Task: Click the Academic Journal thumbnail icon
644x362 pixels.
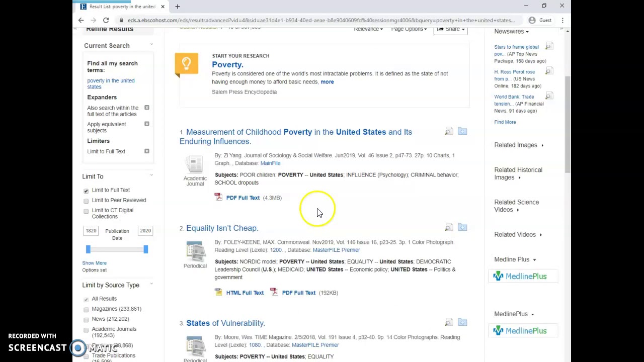Action: [195, 164]
